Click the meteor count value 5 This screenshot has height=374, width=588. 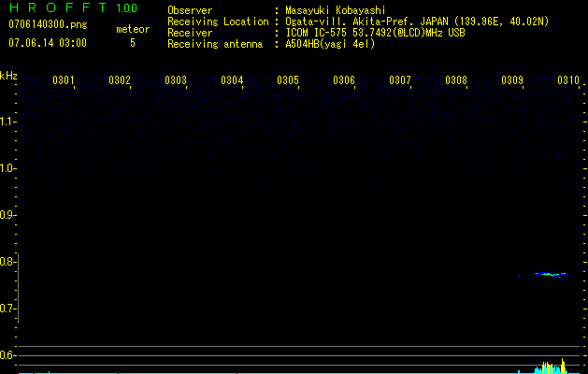point(133,43)
